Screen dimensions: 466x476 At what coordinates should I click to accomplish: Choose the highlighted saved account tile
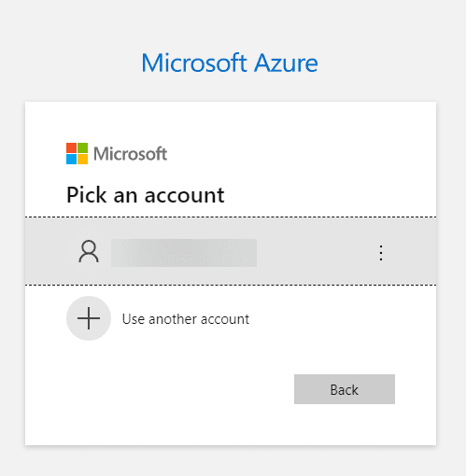231,251
